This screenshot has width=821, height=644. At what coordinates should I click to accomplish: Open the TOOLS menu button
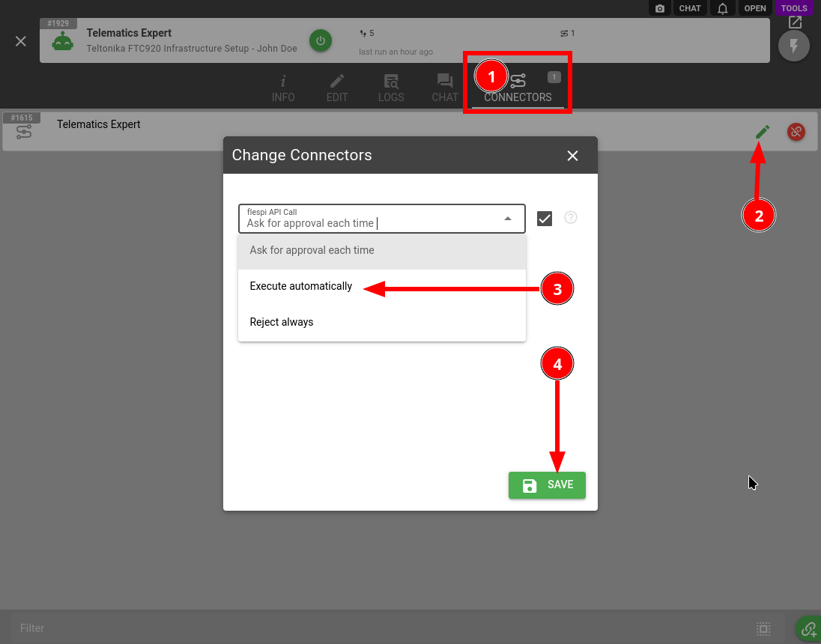[794, 7]
